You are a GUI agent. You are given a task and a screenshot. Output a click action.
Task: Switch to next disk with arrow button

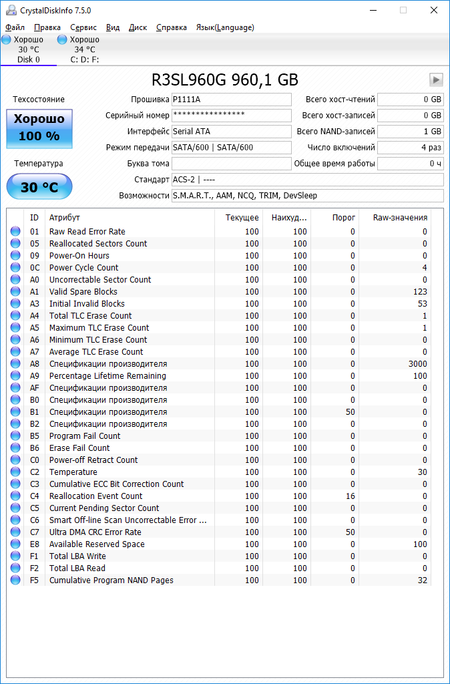tap(436, 79)
